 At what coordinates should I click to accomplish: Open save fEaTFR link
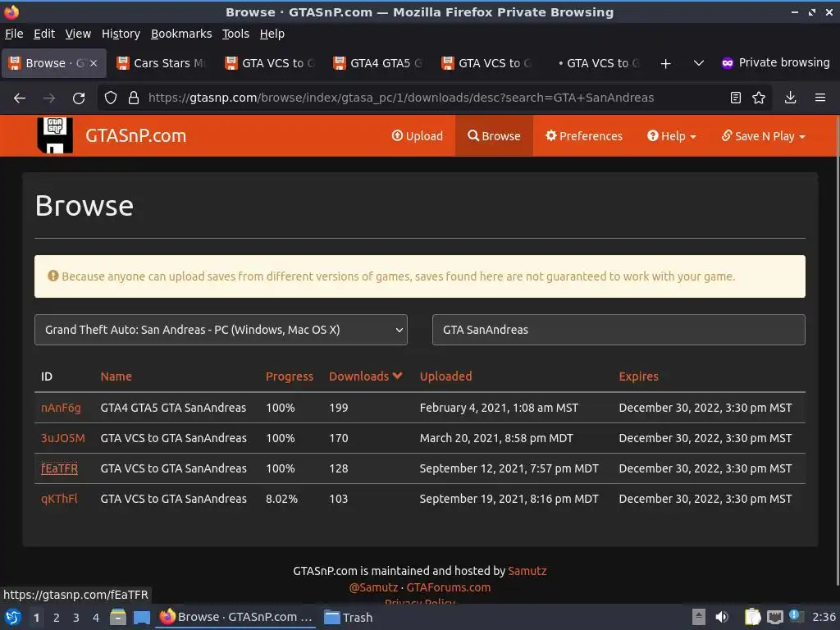[x=59, y=468]
